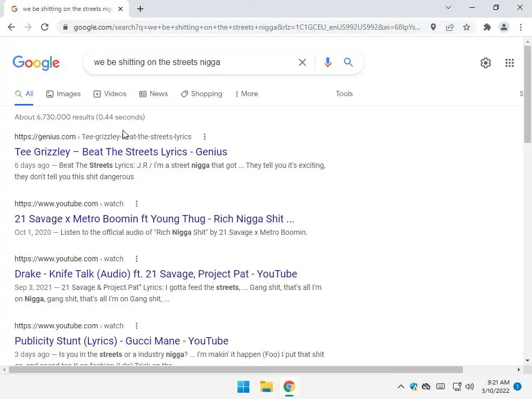Open the Chrome three-dot menu

click(521, 27)
